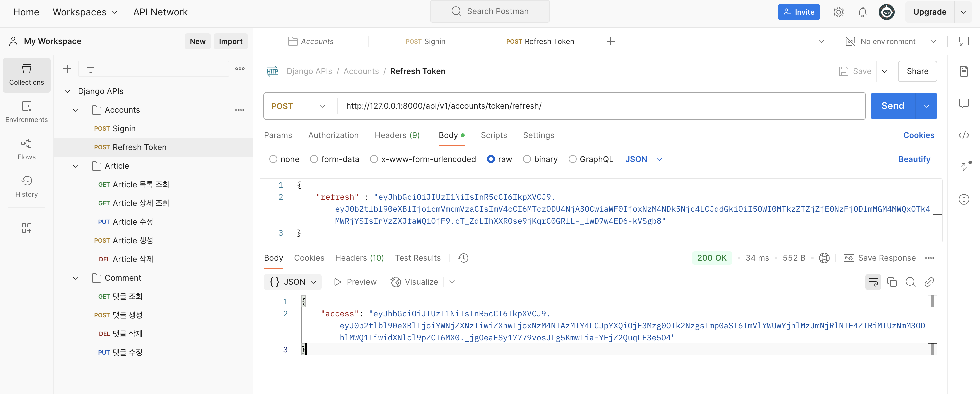Open the POST method dropdown
980x394 pixels.
pyautogui.click(x=299, y=106)
